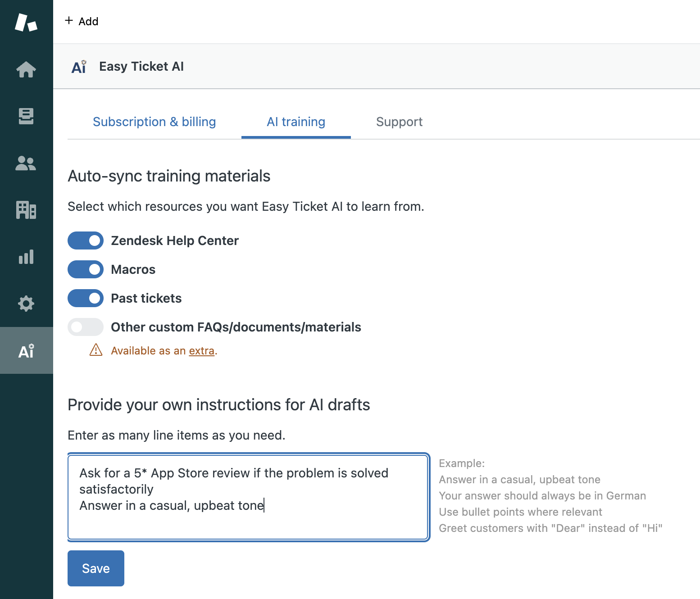
Task: Open the Customers people icon
Action: click(26, 163)
